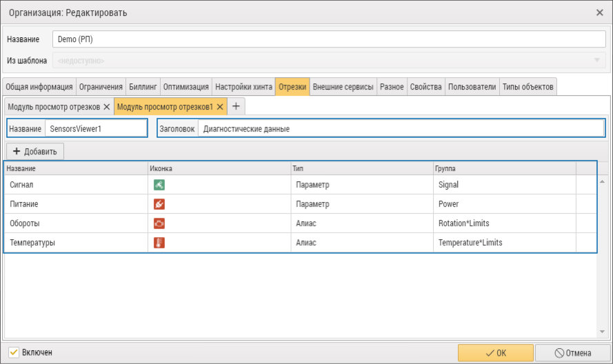Sort by Название column header
Image resolution: width=613 pixels, height=364 pixels.
[76, 168]
